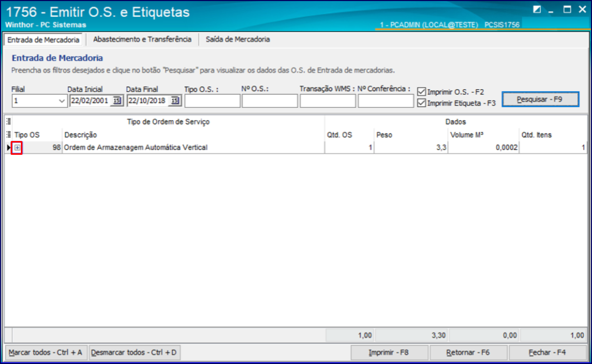Click the Transação WMS input field
This screenshot has height=364, width=592.
(328, 101)
